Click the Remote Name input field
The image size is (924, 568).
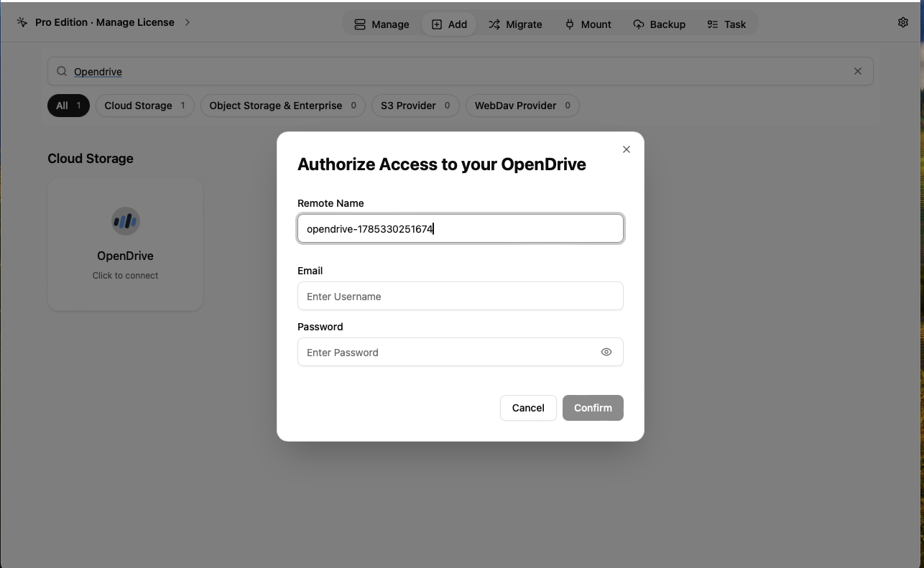pos(461,228)
